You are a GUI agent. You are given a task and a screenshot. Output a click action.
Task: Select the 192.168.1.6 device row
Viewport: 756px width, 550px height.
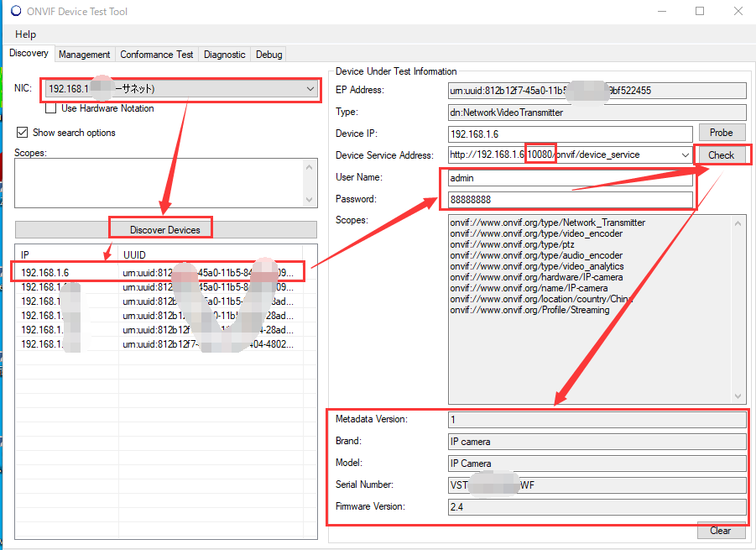click(x=159, y=273)
